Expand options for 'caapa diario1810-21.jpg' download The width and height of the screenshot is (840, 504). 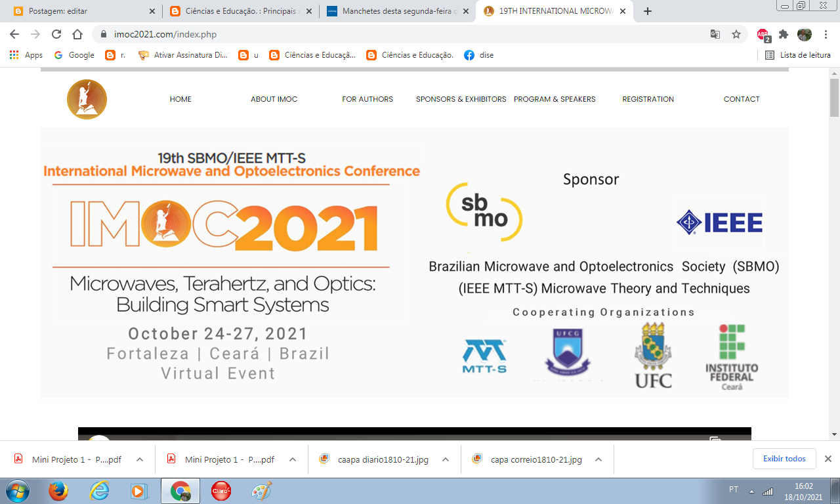pos(446,459)
